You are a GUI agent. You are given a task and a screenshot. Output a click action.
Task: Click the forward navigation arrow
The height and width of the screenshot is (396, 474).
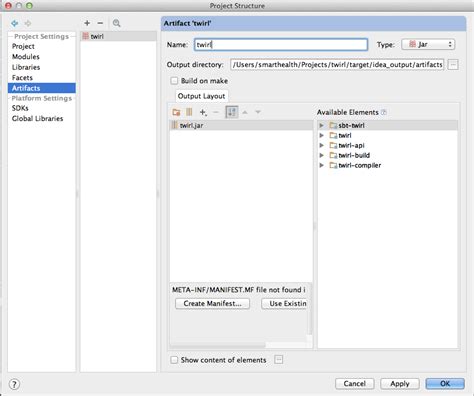28,23
